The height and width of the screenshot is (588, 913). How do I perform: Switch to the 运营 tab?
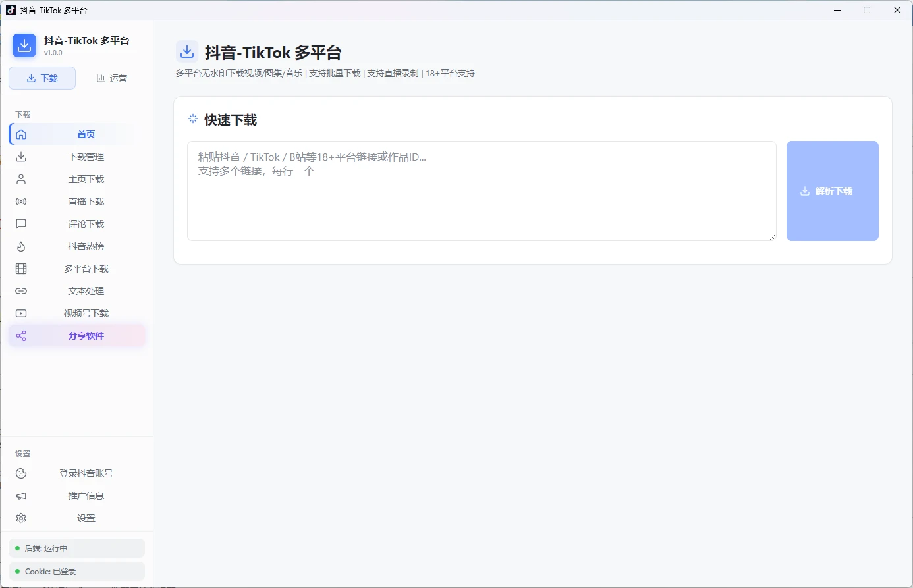(x=111, y=78)
